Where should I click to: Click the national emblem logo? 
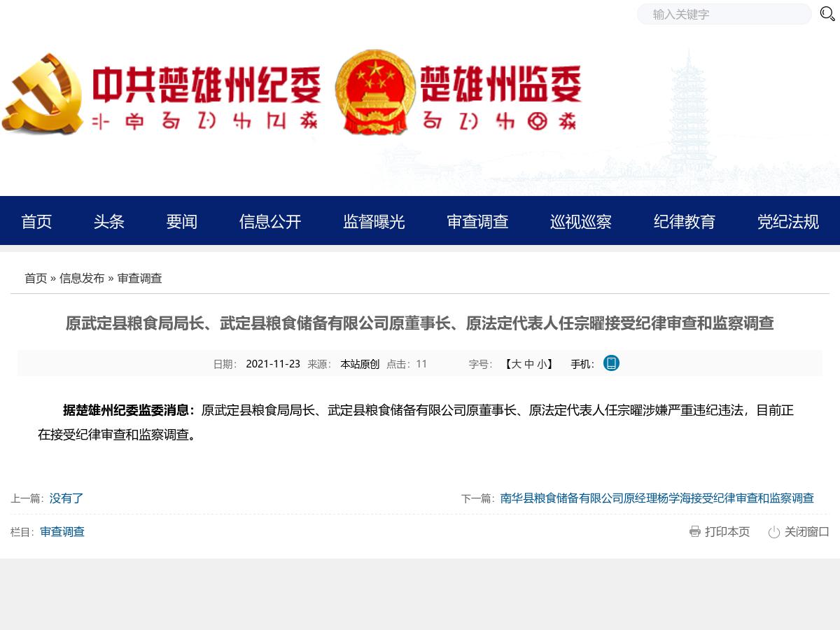(x=375, y=92)
